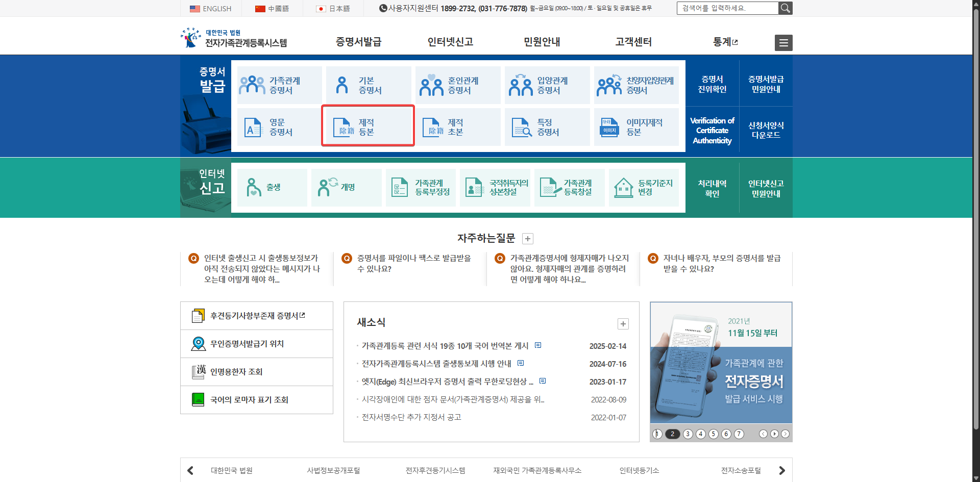The image size is (980, 482).
Task: Open the hamburger navigation menu
Action: click(x=783, y=42)
